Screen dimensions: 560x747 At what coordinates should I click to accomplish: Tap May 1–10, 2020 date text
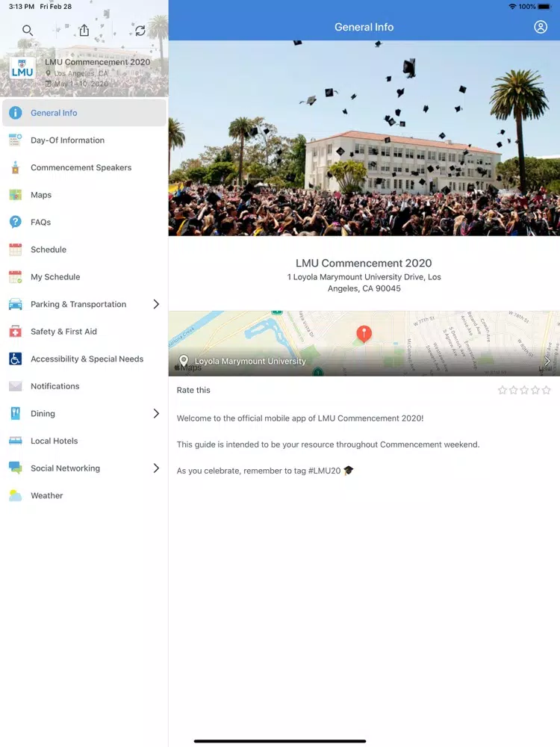[x=81, y=84]
